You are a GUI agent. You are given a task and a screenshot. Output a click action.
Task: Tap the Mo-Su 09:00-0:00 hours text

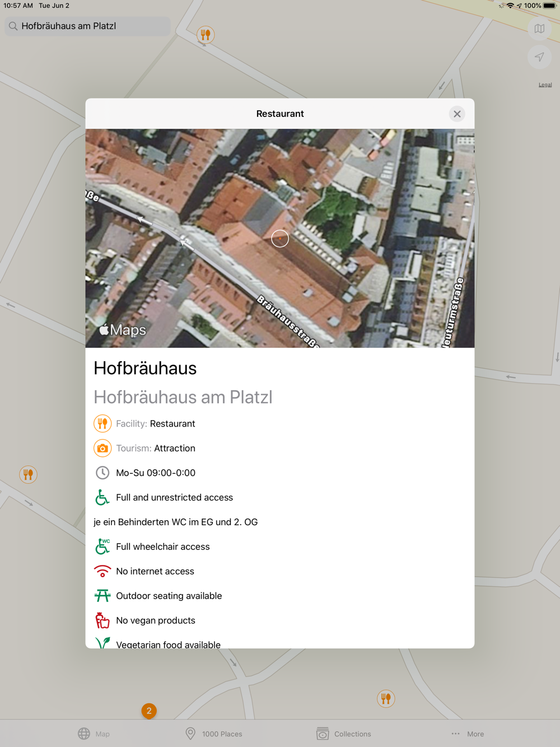(156, 473)
